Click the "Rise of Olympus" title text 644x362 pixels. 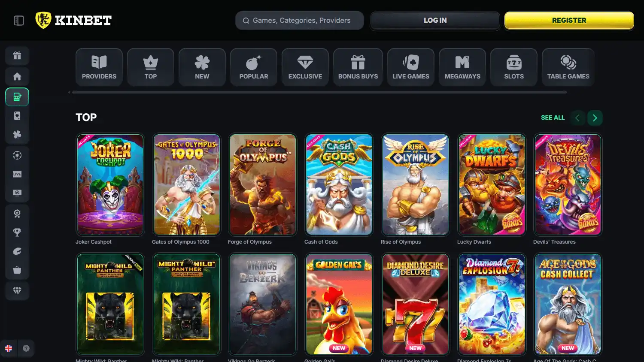coord(401,242)
